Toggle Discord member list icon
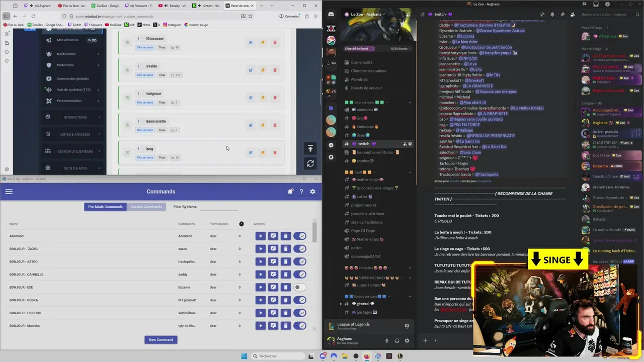Viewport: 644px width, 362px height. click(x=573, y=15)
